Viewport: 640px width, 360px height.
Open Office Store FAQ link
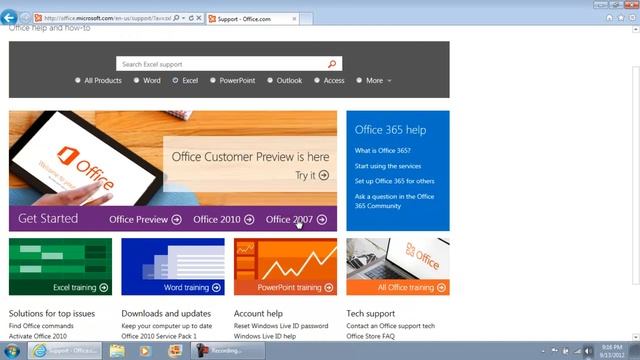click(371, 336)
